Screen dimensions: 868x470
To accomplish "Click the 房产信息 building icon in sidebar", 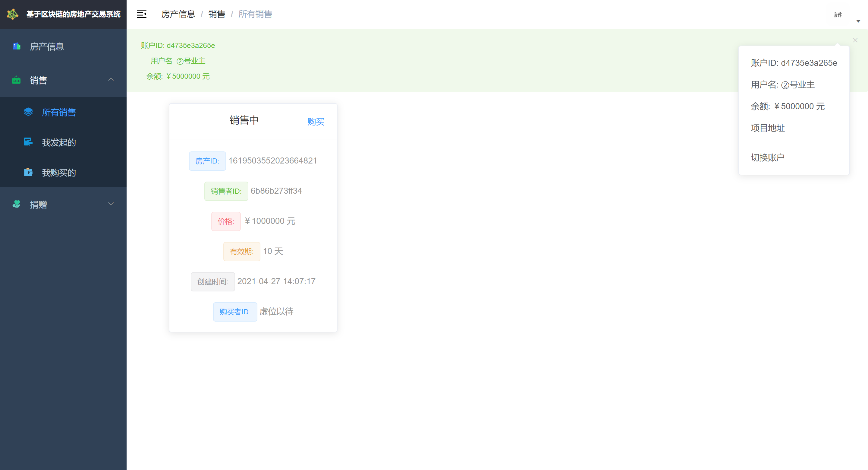I will click(x=17, y=46).
